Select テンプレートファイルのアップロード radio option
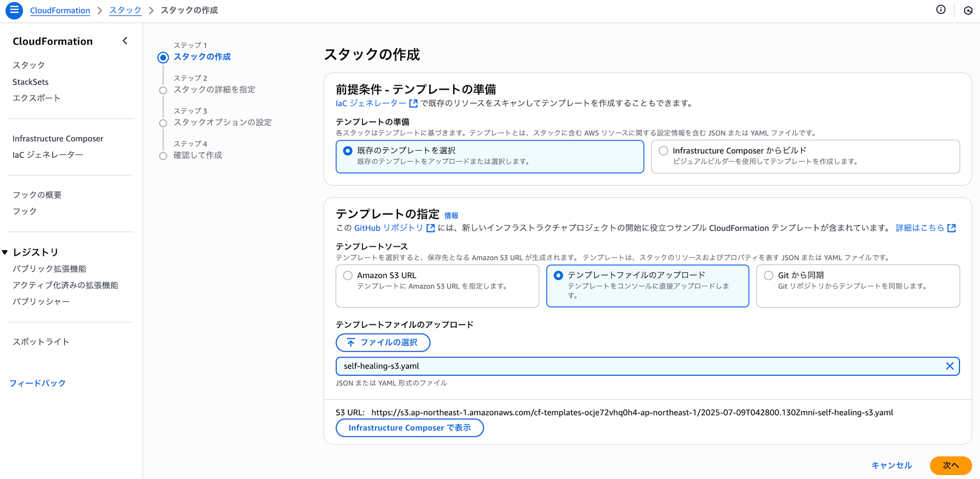This screenshot has width=980, height=479. point(558,275)
